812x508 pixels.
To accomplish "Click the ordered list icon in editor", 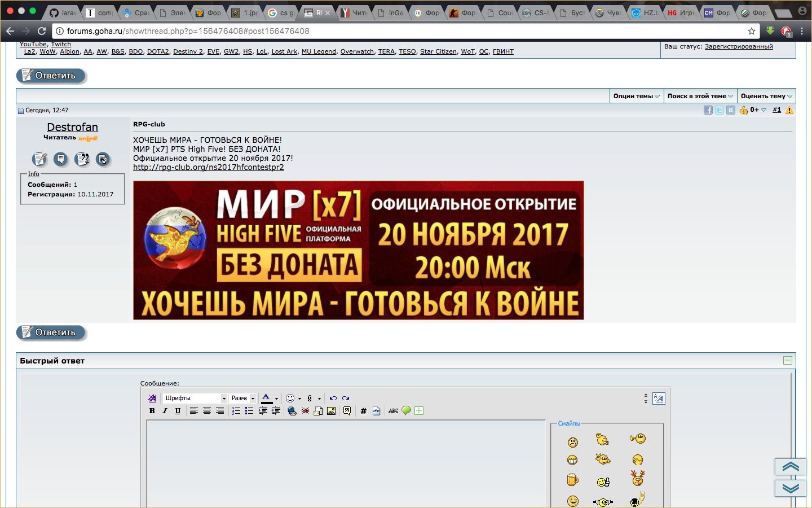I will click(236, 411).
